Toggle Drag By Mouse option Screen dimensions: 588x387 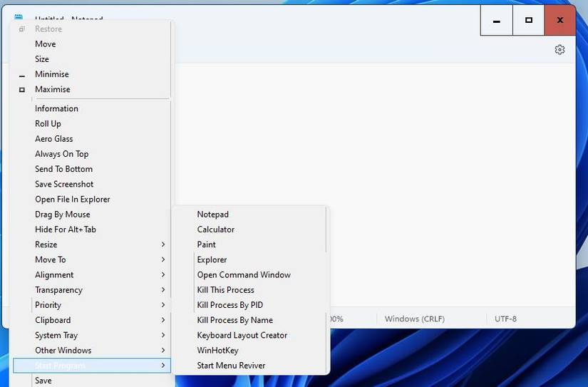pos(91,214)
